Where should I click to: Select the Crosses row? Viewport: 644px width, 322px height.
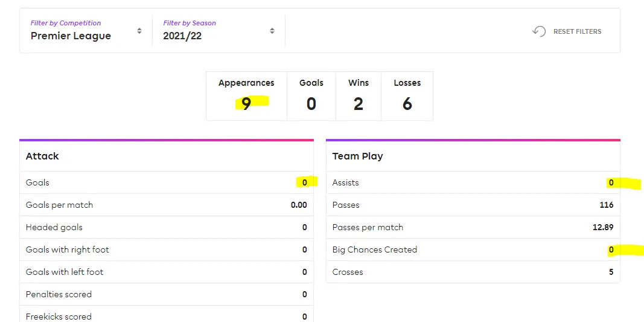click(473, 272)
